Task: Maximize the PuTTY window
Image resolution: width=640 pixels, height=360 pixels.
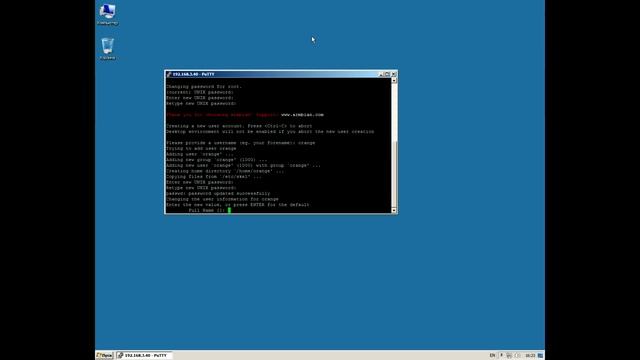Action: coord(387,74)
